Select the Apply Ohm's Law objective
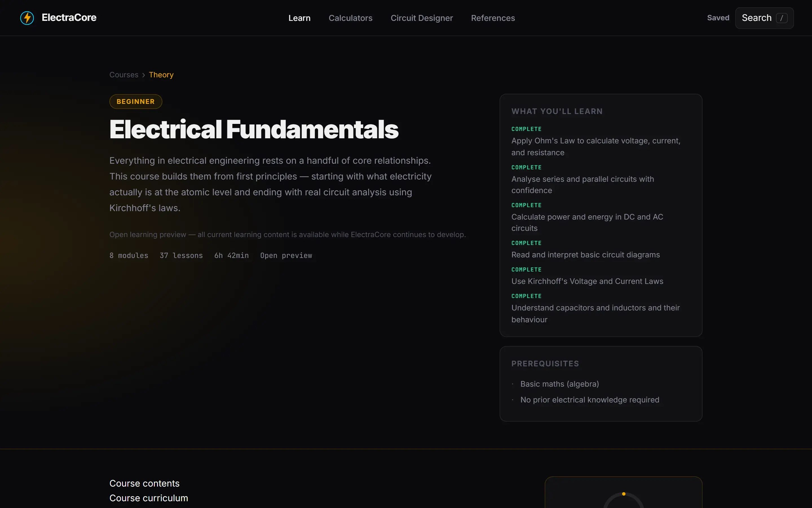This screenshot has height=508, width=812. tap(595, 146)
